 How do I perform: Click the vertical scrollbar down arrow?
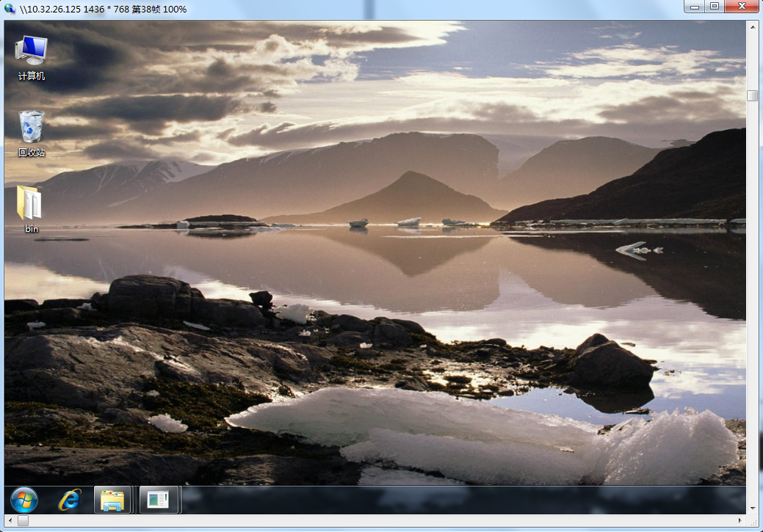coord(752,509)
